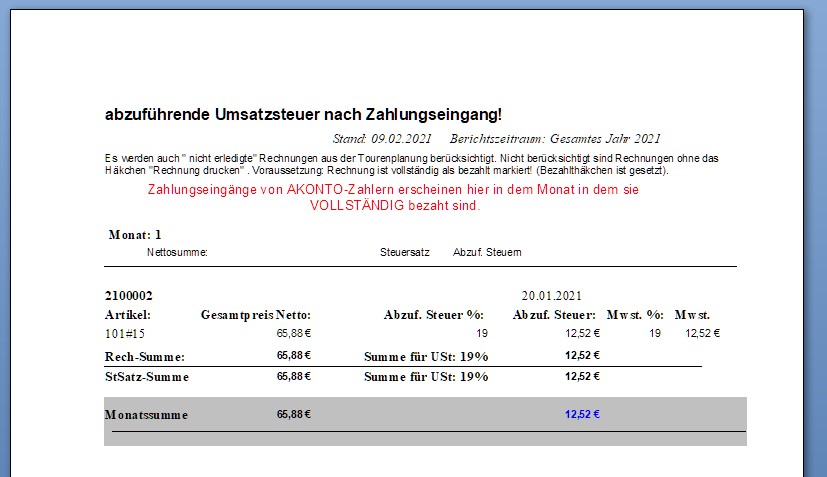This screenshot has width=827, height=477.
Task: Click the Berichtszeitraum Gesamtes Jahr 2021 text
Action: [555, 139]
